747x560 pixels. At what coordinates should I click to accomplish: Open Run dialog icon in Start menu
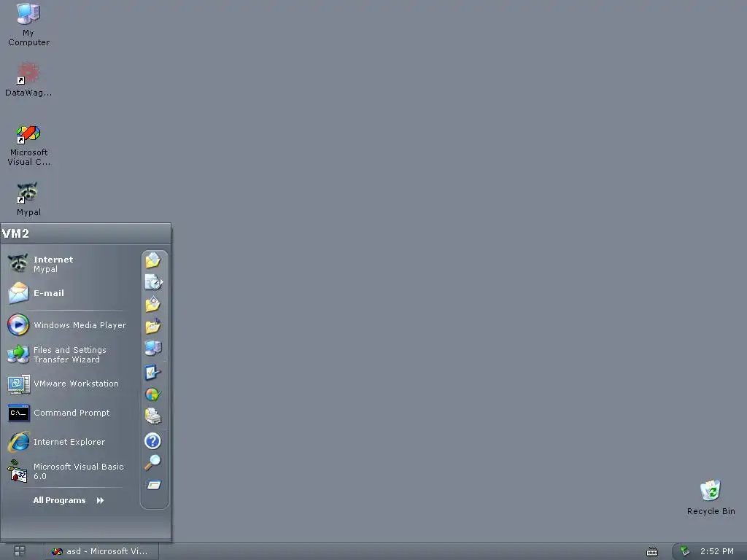(153, 485)
